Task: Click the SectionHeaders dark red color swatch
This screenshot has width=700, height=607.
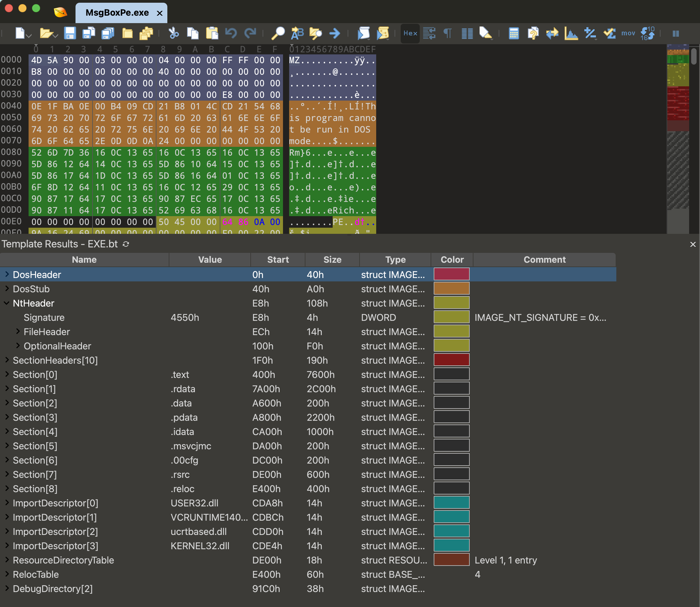Action: [x=451, y=360]
